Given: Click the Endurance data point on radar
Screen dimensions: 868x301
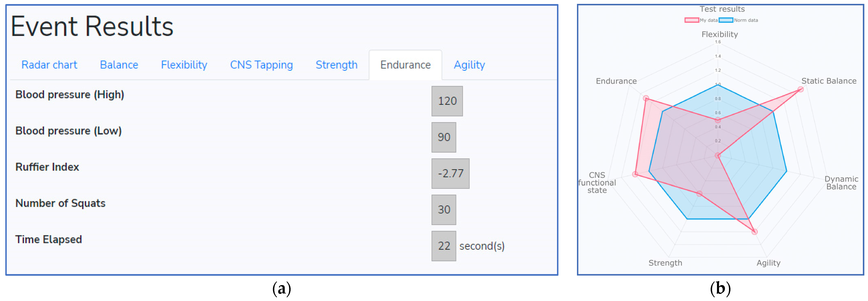Looking at the screenshot, I should click(646, 98).
